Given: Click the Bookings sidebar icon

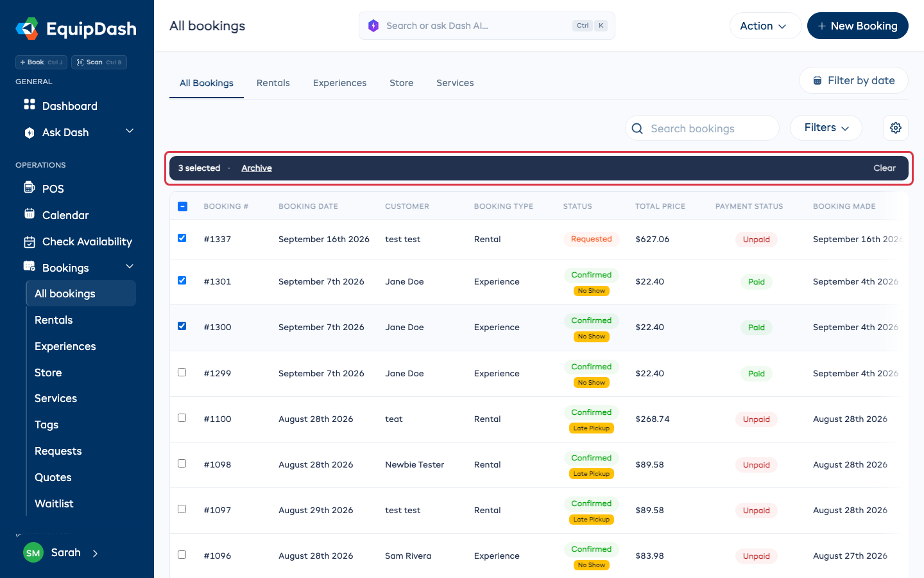Looking at the screenshot, I should [30, 267].
